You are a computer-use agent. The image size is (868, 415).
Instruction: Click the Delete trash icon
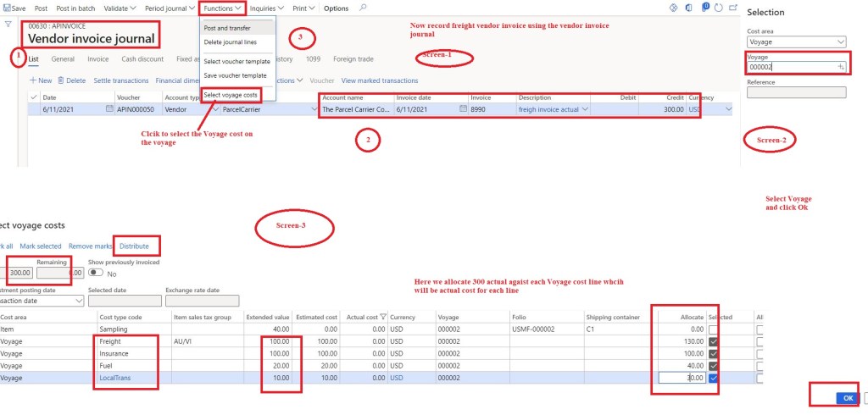[x=61, y=80]
